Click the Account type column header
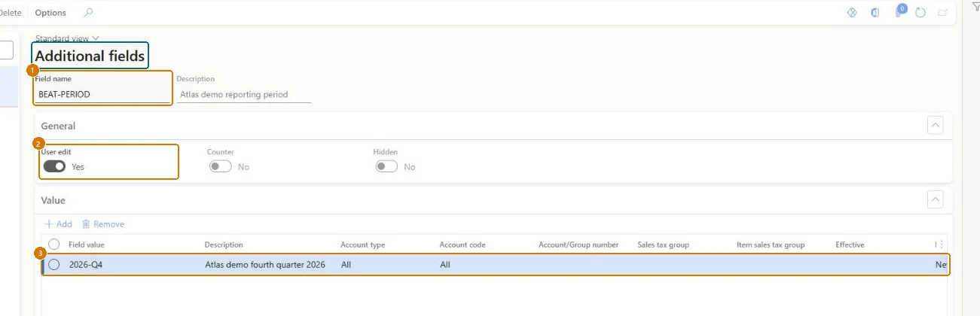 click(x=363, y=245)
